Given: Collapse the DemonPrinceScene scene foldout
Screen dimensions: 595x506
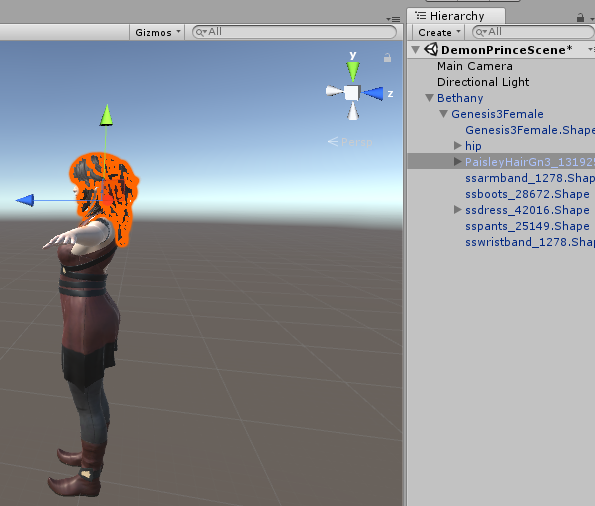Looking at the screenshot, I should 416,50.
